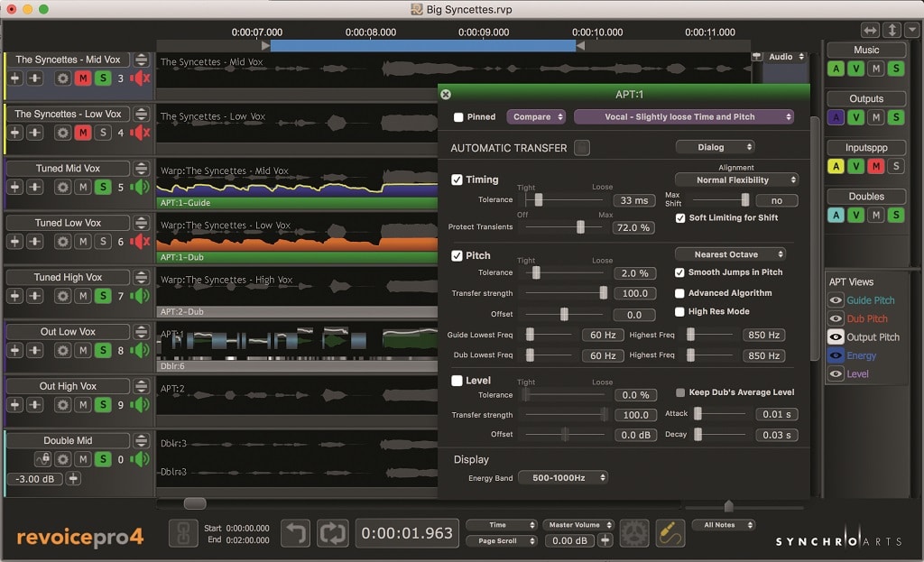924x562 pixels.
Task: Toggle the loop playback button
Action: click(x=333, y=533)
